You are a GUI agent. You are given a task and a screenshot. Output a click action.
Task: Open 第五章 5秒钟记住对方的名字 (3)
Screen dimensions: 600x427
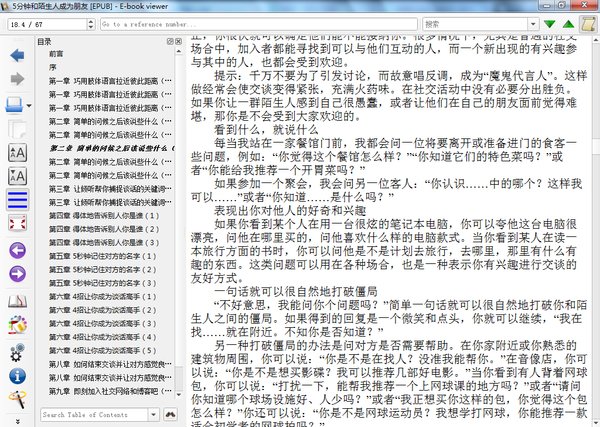point(102,283)
